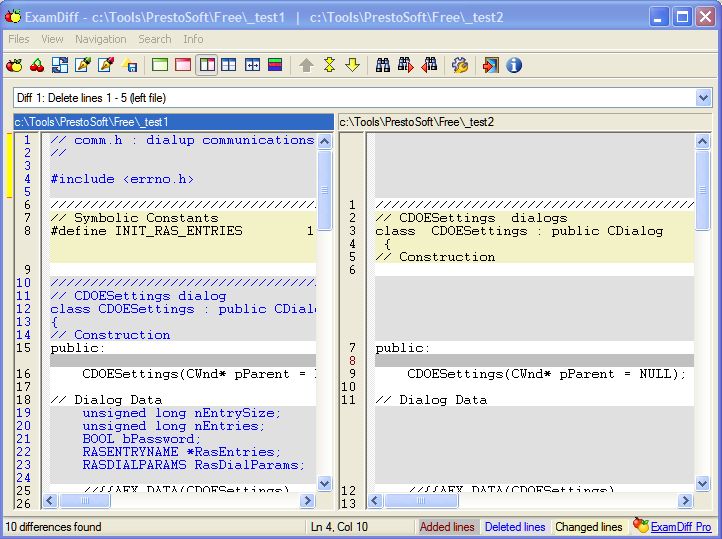Image resolution: width=722 pixels, height=539 pixels.
Task: Click left pane vertical scrollbar down arrow
Action: point(325,483)
